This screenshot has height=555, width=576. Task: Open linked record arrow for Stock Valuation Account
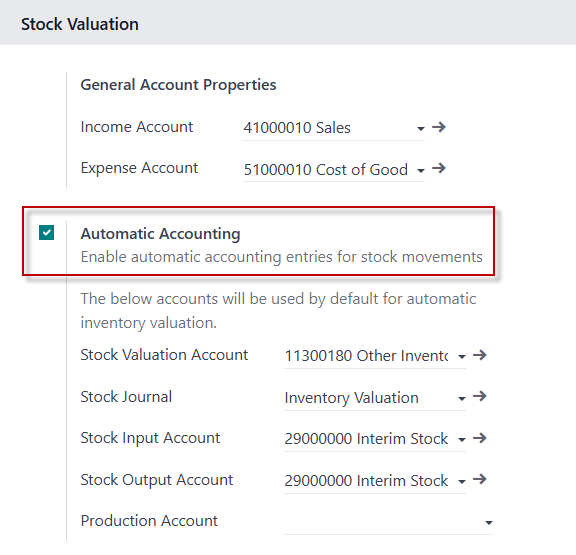point(479,355)
